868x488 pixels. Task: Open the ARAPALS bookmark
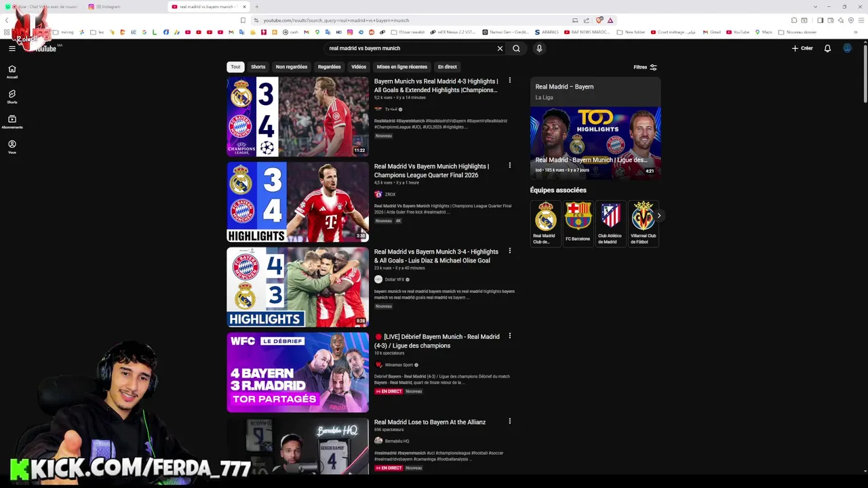547,32
